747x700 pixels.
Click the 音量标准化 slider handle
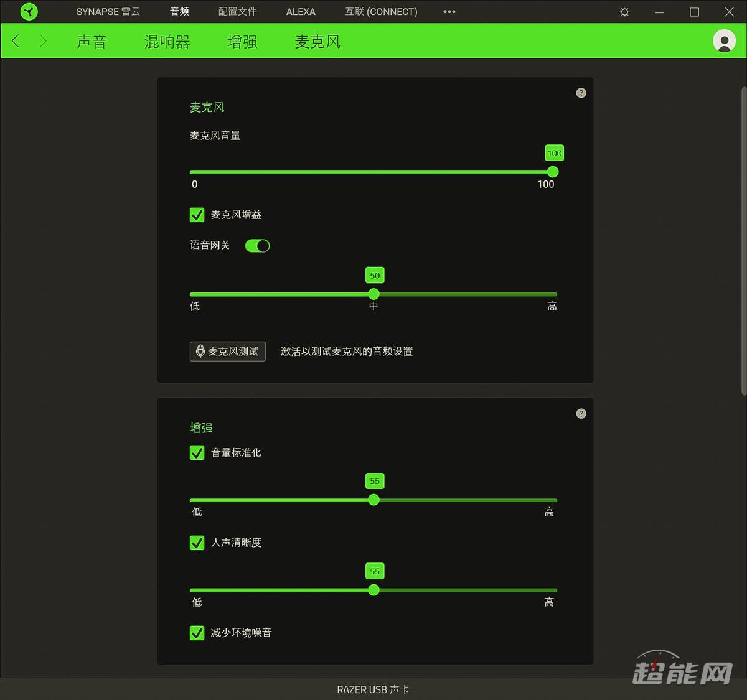pos(374,500)
